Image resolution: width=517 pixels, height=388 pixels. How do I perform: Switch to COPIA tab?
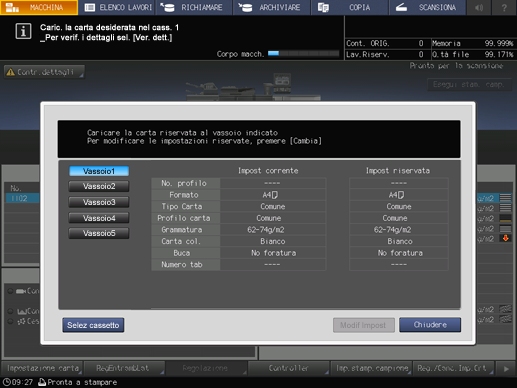350,7
